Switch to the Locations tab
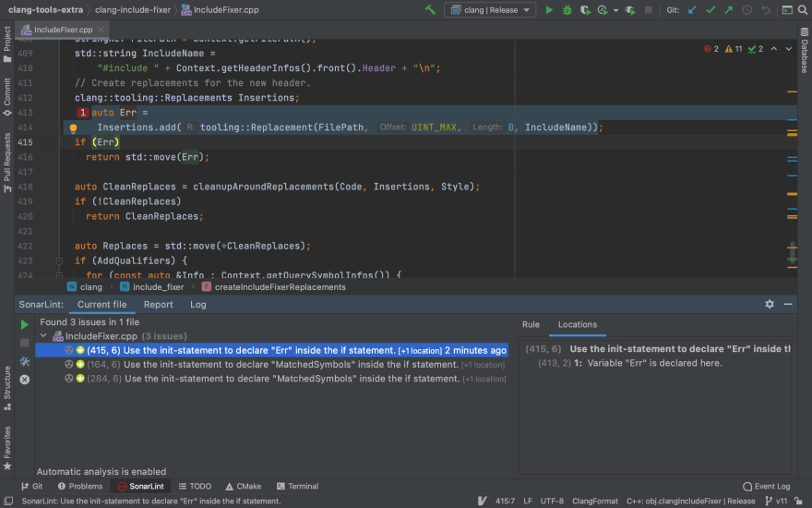 pyautogui.click(x=578, y=324)
